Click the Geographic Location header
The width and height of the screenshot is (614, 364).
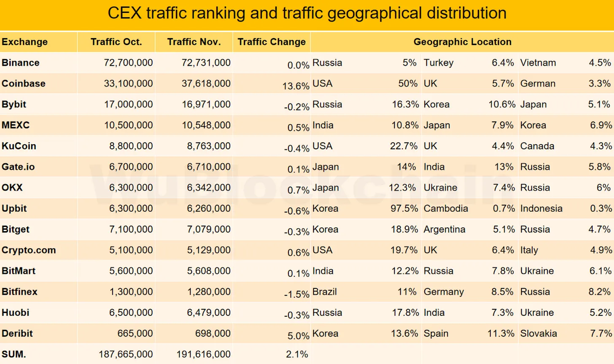(462, 42)
